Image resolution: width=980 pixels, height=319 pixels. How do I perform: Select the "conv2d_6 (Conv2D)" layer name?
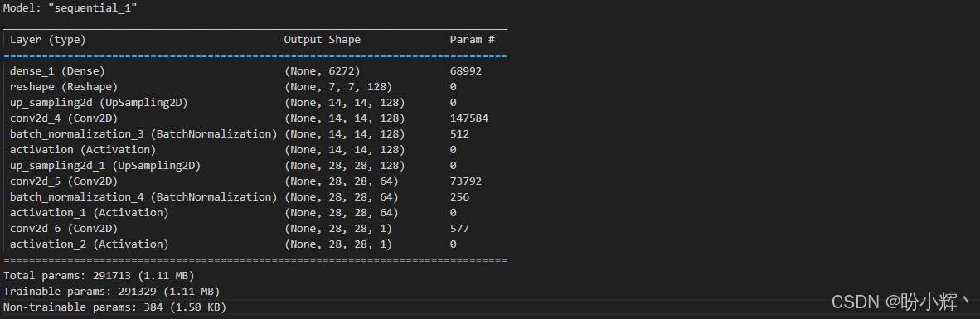pos(63,229)
